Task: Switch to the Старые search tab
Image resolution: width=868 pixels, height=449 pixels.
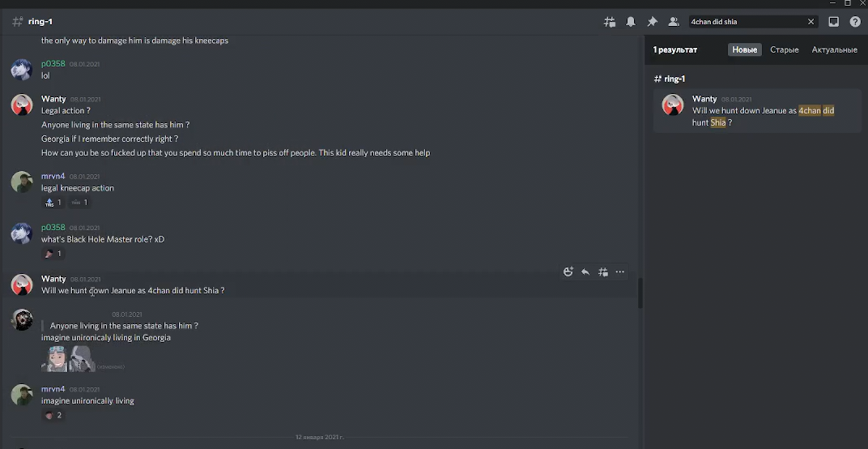Action: [x=784, y=49]
